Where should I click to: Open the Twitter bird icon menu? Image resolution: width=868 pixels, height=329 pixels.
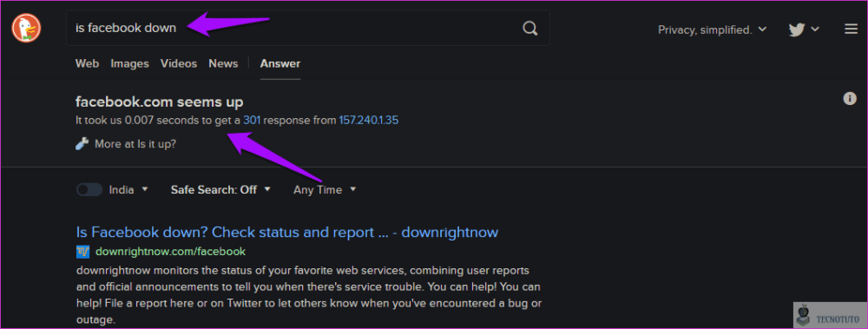click(803, 30)
